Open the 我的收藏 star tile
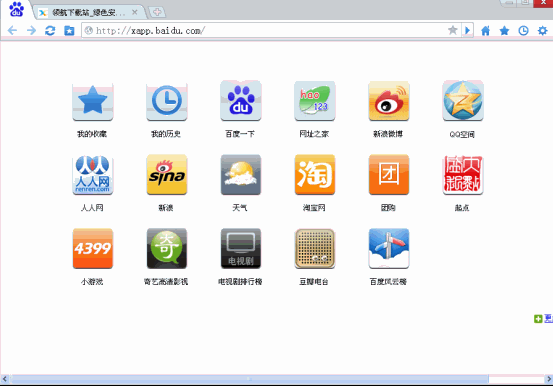This screenshot has width=553, height=386. (93, 101)
